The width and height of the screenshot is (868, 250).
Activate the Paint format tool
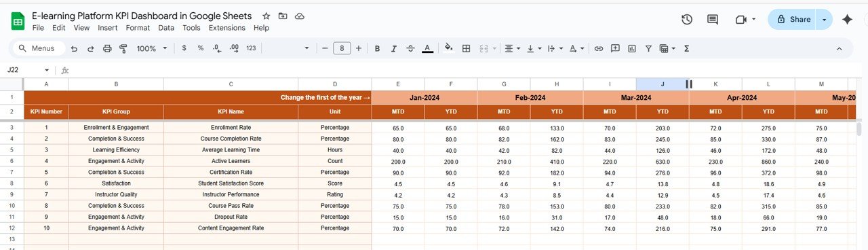tap(123, 48)
